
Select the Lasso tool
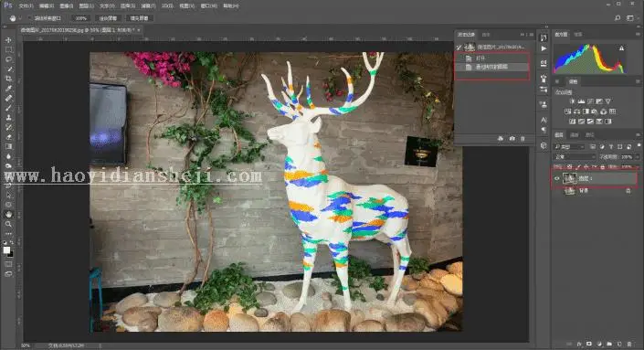tap(8, 59)
